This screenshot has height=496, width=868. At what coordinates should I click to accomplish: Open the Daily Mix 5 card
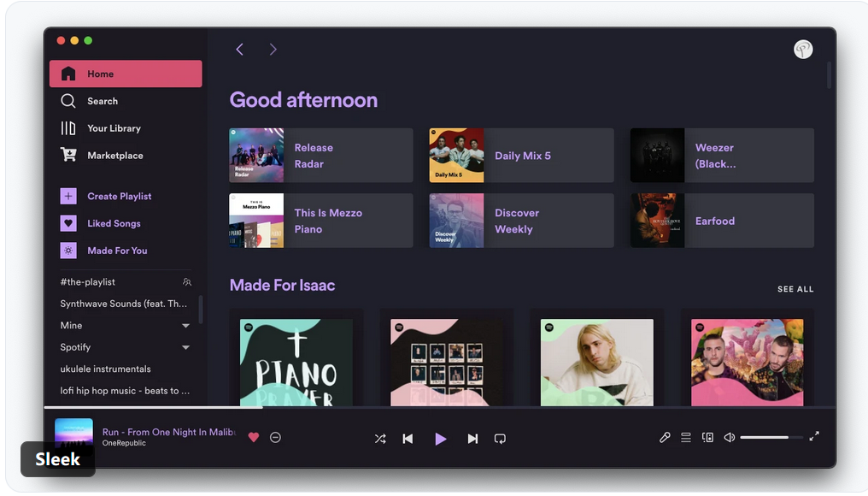coord(521,155)
